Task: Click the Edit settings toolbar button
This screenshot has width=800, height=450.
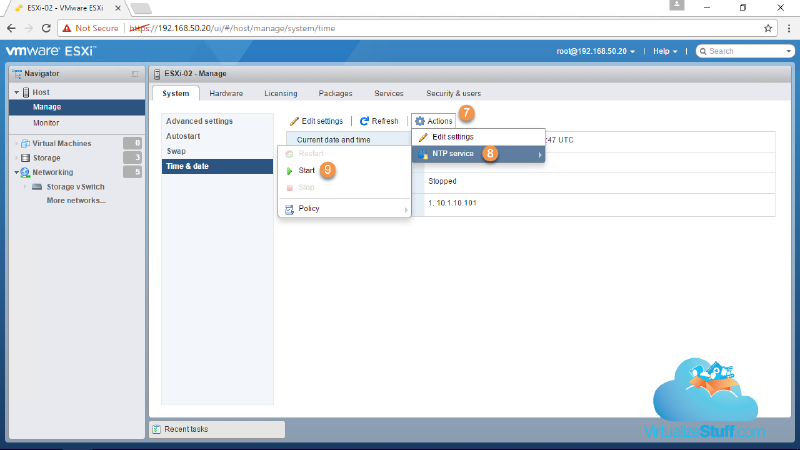Action: pos(316,121)
